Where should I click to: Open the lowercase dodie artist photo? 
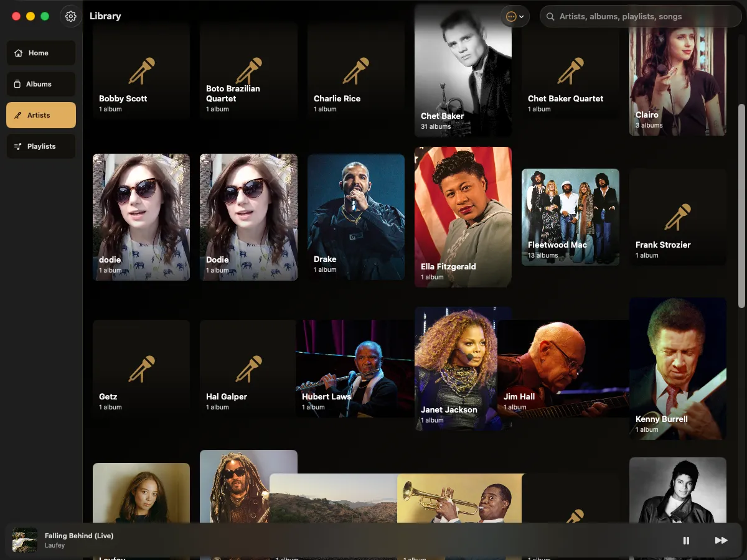click(141, 217)
